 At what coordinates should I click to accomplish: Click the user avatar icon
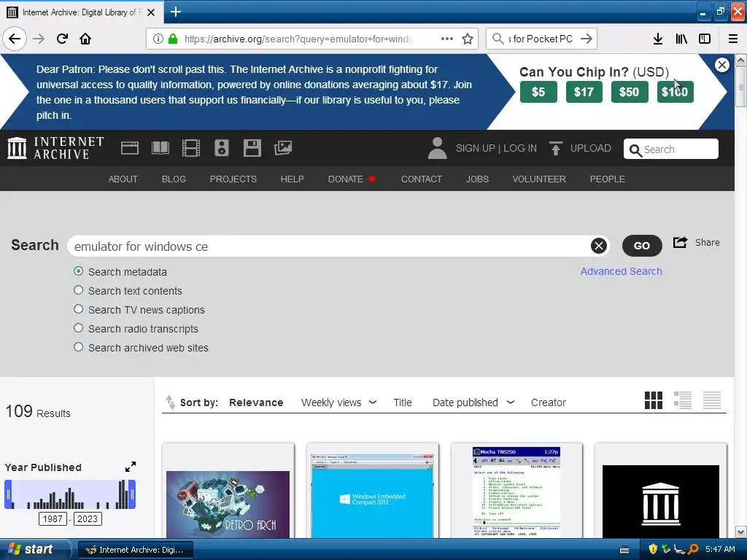tap(437, 148)
